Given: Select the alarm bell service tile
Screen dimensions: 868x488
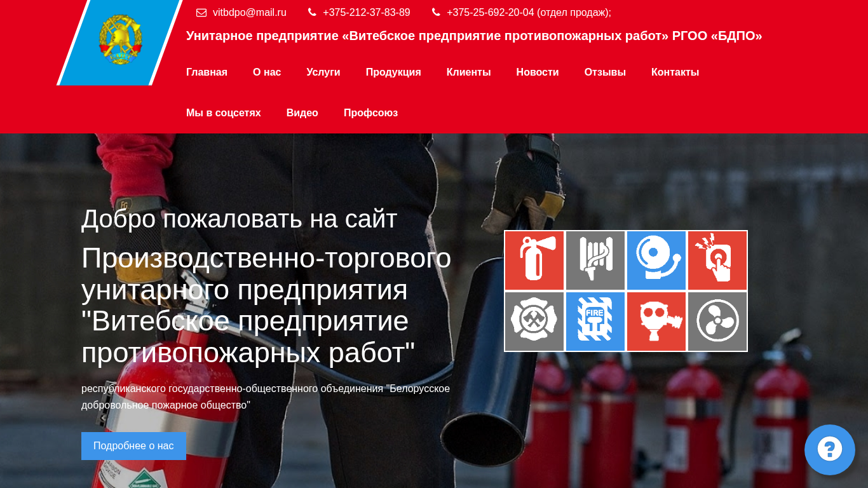Looking at the screenshot, I should tap(656, 261).
